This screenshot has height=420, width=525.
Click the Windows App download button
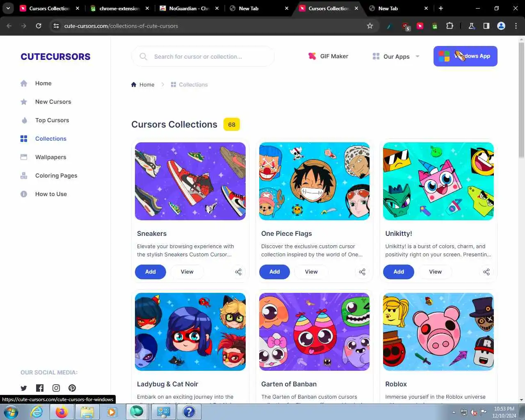[466, 56]
